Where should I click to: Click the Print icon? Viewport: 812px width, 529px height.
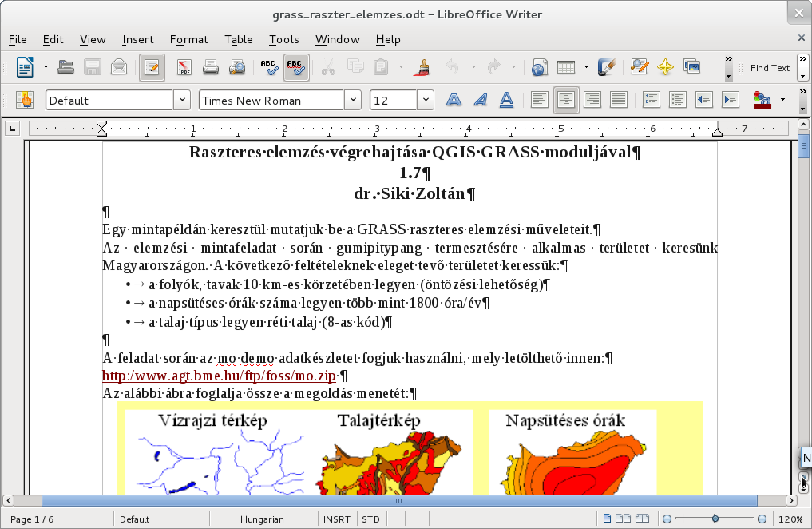click(x=211, y=67)
